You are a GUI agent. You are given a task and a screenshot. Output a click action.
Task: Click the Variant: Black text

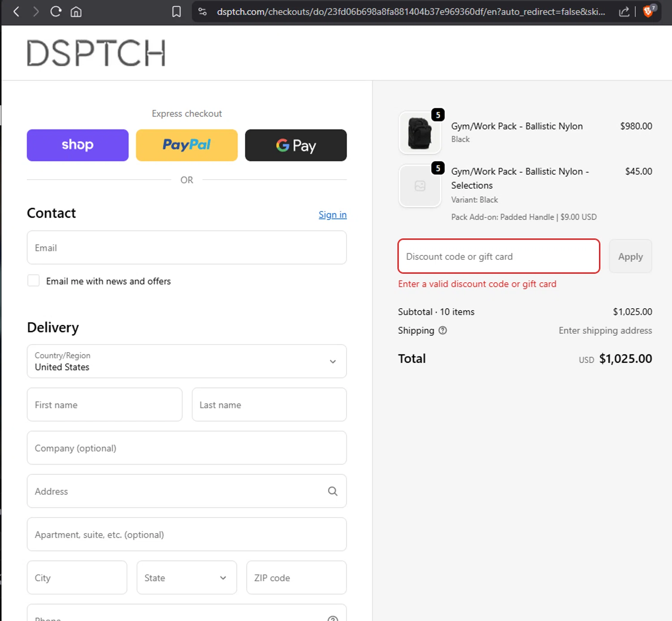474,200
